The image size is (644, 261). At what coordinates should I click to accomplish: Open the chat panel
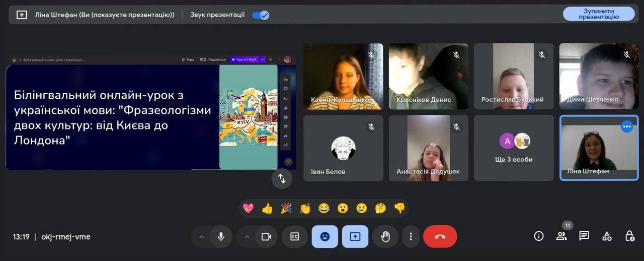pyautogui.click(x=584, y=236)
